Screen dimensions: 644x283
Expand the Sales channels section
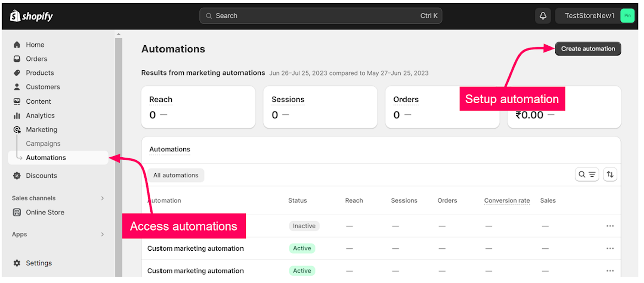pyautogui.click(x=102, y=198)
